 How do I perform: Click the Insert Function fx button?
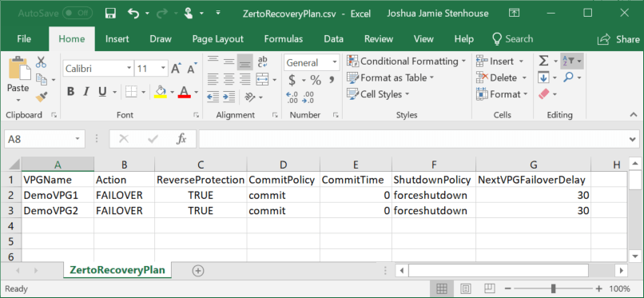181,139
